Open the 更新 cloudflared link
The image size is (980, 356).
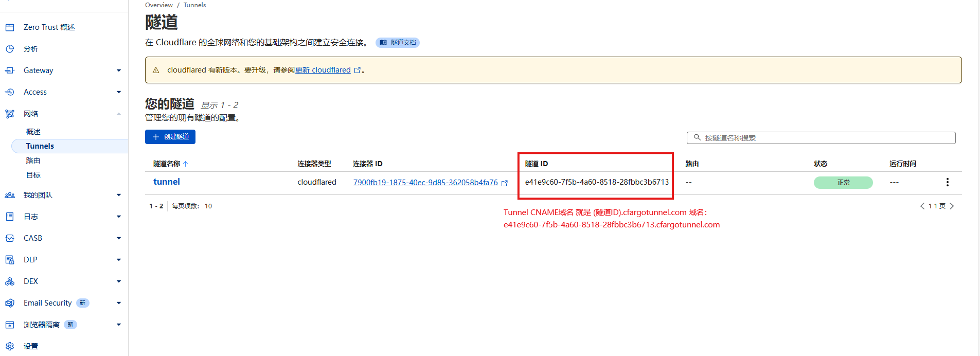[x=323, y=70]
